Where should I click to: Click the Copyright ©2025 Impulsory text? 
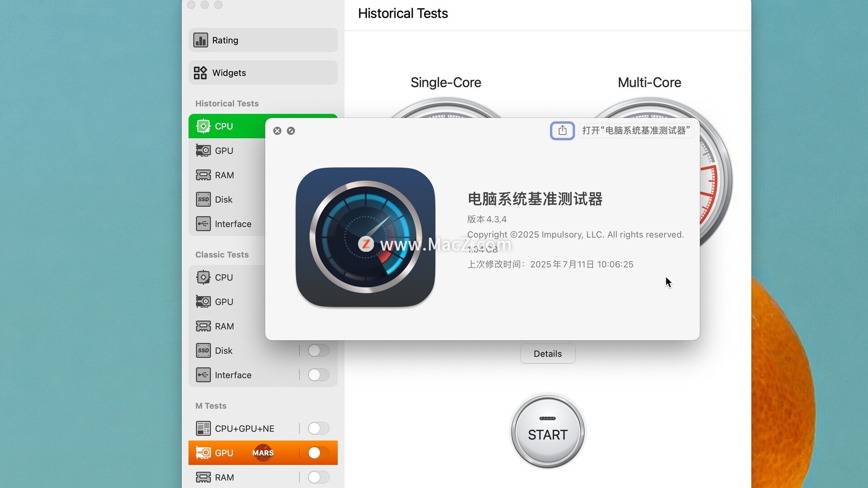(576, 235)
